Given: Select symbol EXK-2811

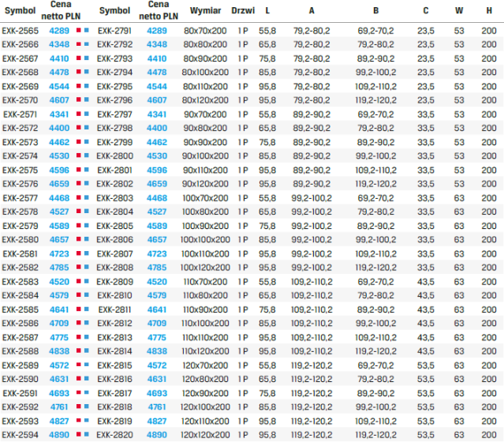Looking at the screenshot, I should coord(114,309).
